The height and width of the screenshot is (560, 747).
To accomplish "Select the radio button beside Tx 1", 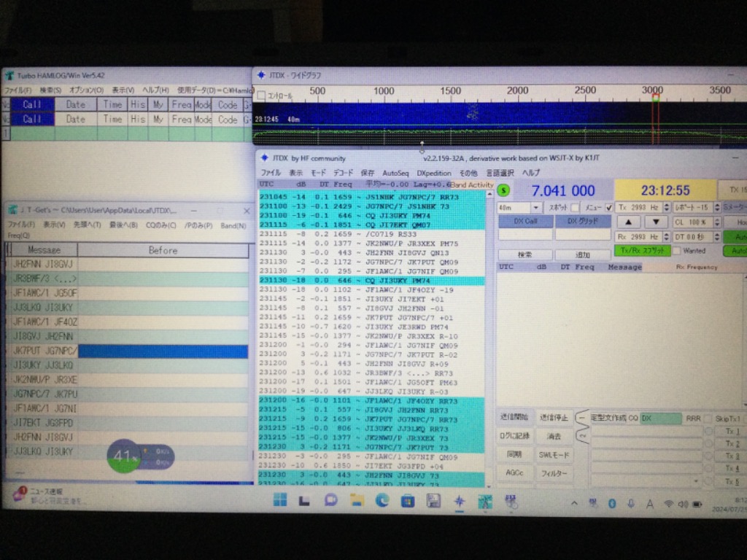I will (x=709, y=432).
